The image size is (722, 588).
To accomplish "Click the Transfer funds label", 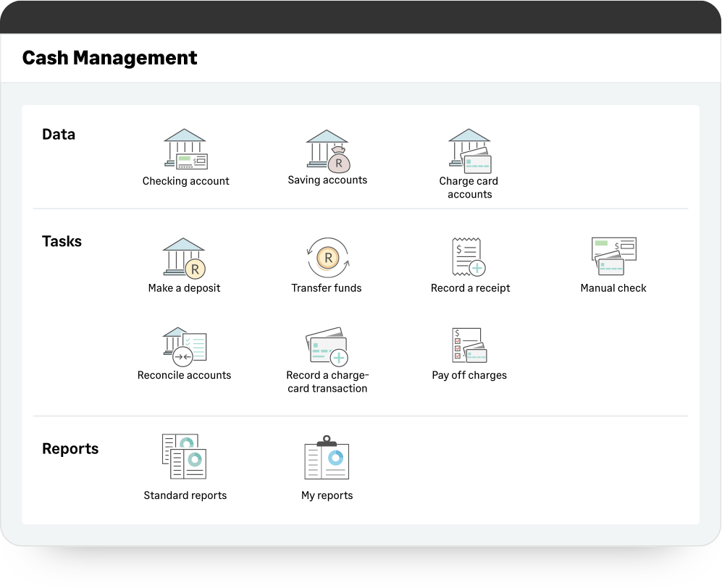I will click(x=327, y=288).
